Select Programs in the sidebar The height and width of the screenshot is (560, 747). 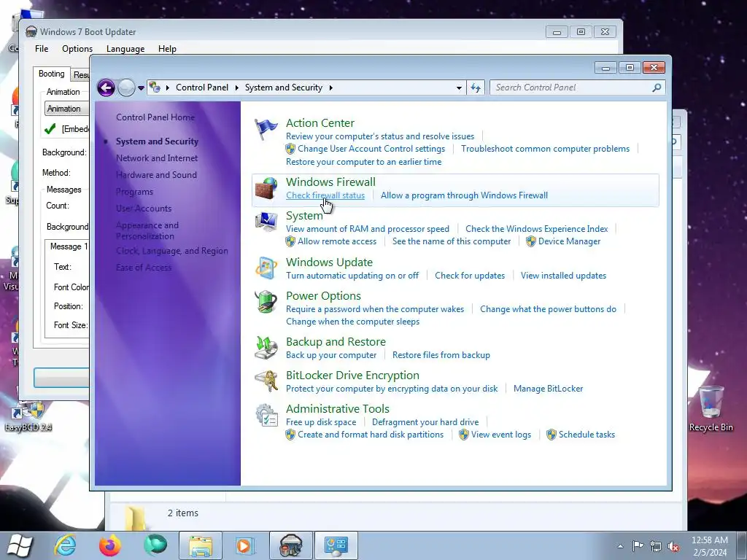pyautogui.click(x=134, y=192)
